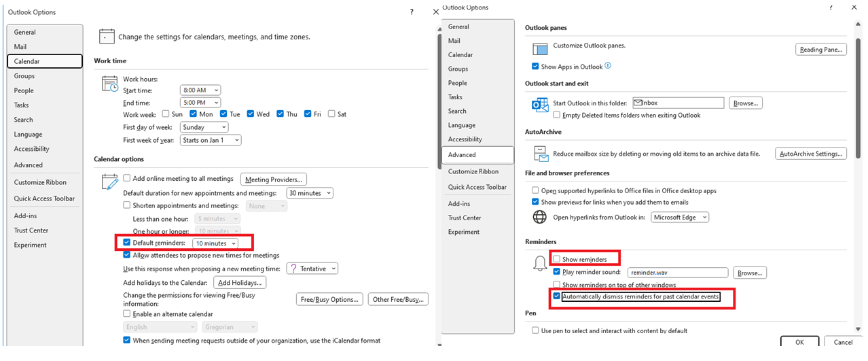The height and width of the screenshot is (361, 868).
Task: Click the calendar icon beside the settings header
Action: pyautogui.click(x=106, y=36)
